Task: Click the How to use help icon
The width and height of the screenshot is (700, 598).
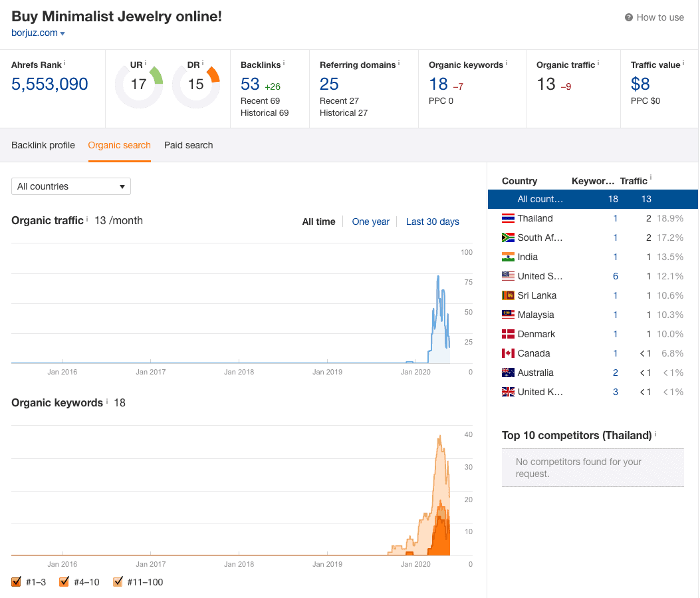Action: click(629, 17)
